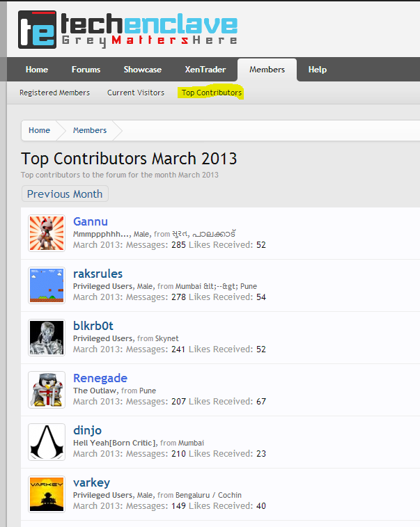Open dinjo's Assassin's Creed avatar
Viewport: 420px width, 527px height.
tap(47, 442)
